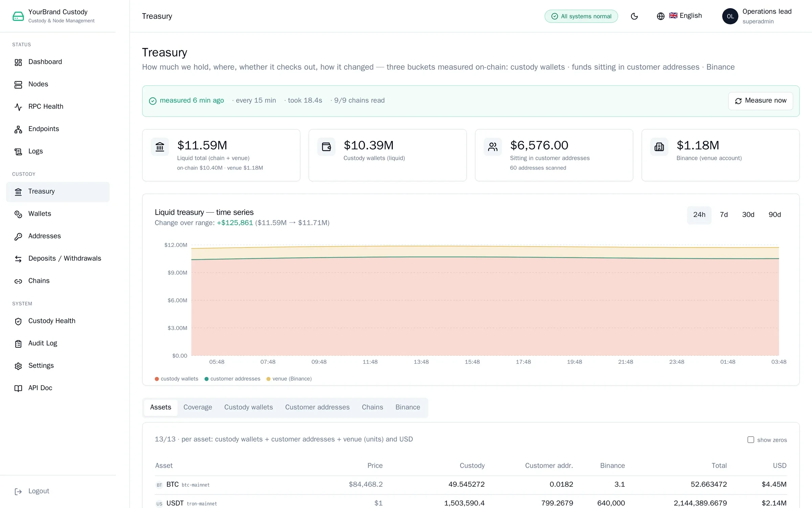Open the Operations lead user menu
The height and width of the screenshot is (508, 812).
(x=757, y=16)
